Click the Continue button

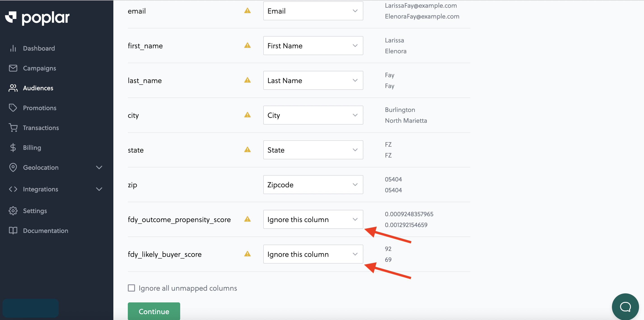[x=154, y=311]
